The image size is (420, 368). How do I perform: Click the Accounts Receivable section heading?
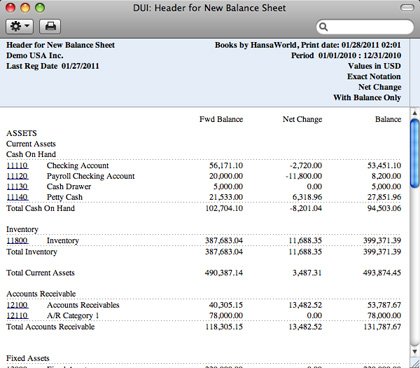click(41, 294)
